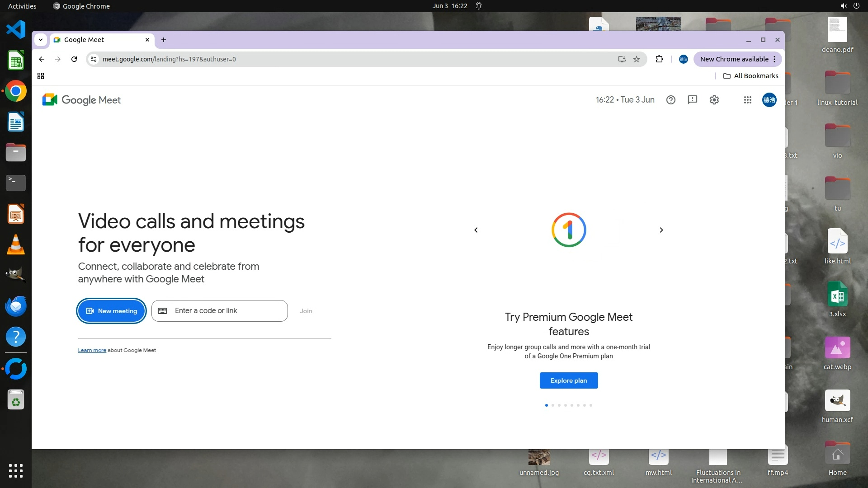Open the Learn more link
The width and height of the screenshot is (868, 488).
tap(92, 350)
